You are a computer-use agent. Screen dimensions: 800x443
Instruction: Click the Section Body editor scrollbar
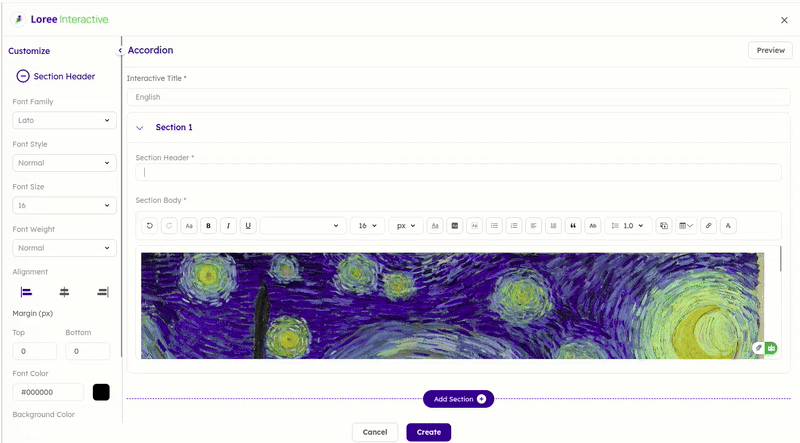780,259
